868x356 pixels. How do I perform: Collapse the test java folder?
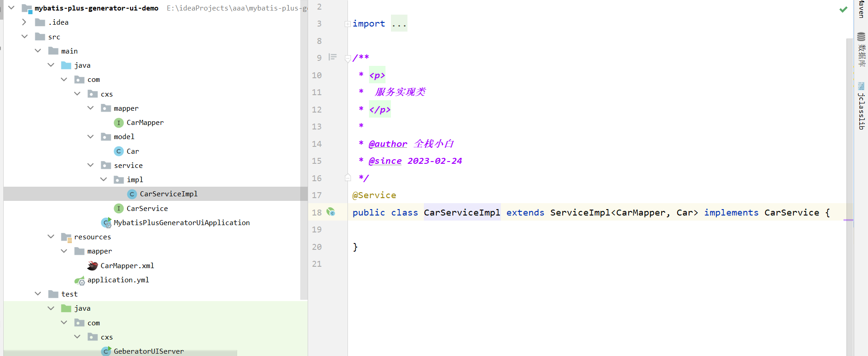click(x=51, y=308)
